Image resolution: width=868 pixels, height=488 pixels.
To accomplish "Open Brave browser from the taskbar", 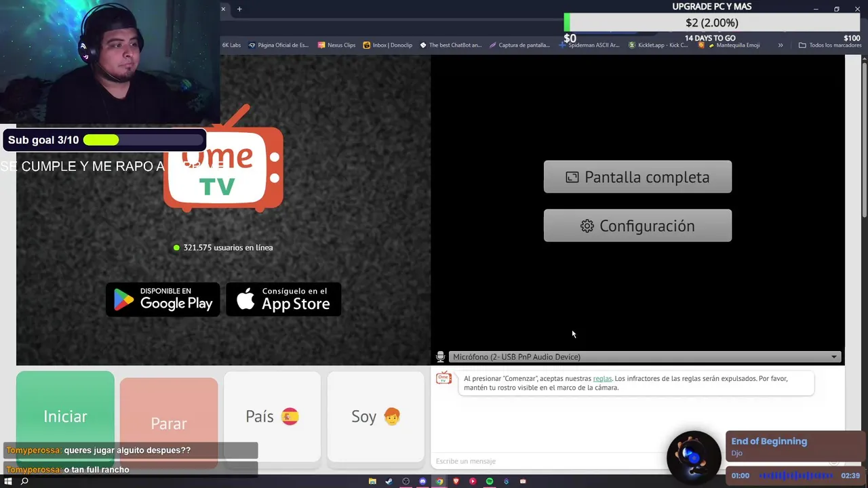I will tap(456, 481).
